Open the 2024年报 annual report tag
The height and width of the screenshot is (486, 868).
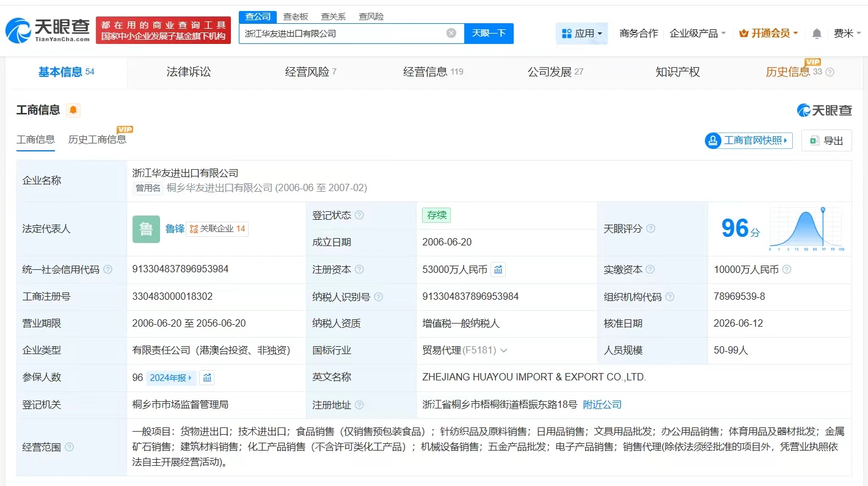171,378
